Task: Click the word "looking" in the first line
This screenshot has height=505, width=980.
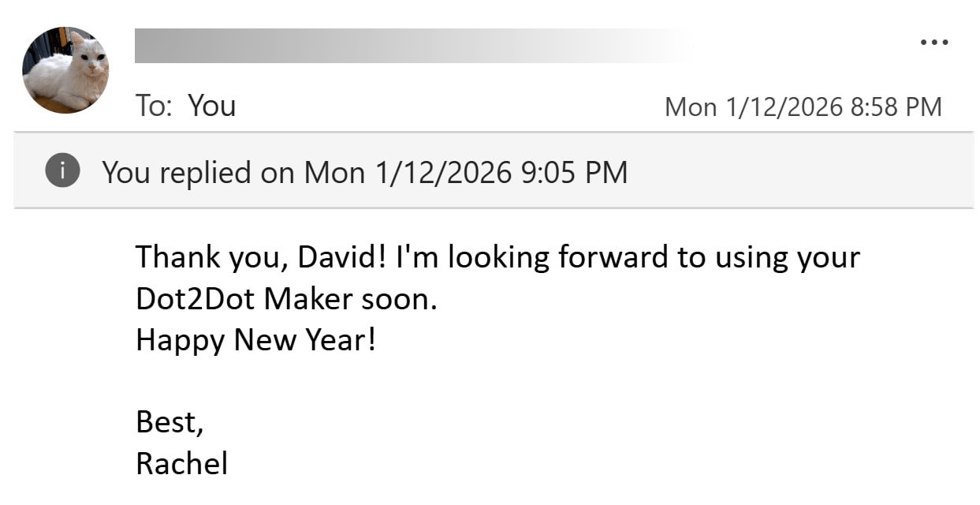Action: pyautogui.click(x=498, y=257)
